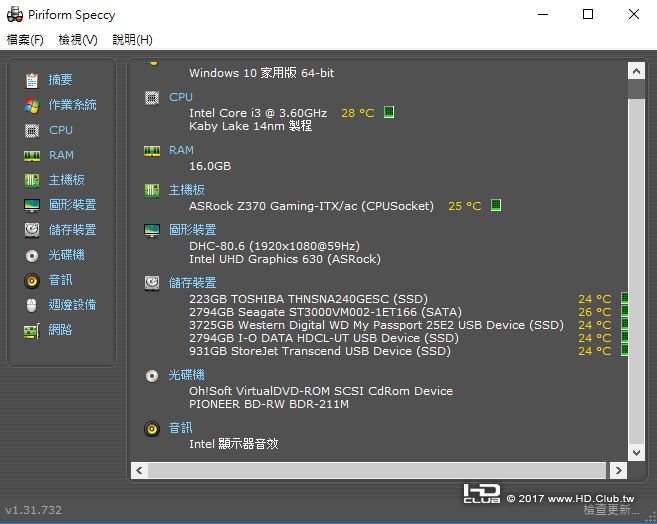Click the 儲存裝置 drive icon in summary pane
This screenshot has width=657, height=524.
click(x=152, y=283)
